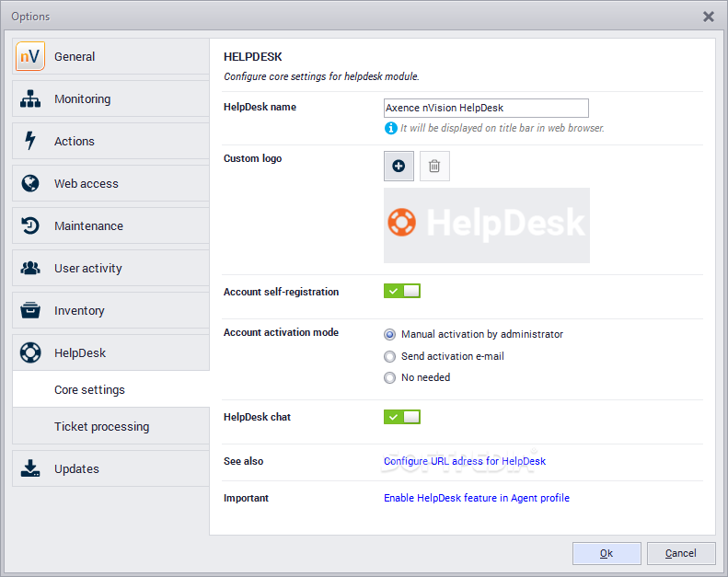This screenshot has width=728, height=577.
Task: Toggle Account self-registration switch
Action: click(x=402, y=291)
